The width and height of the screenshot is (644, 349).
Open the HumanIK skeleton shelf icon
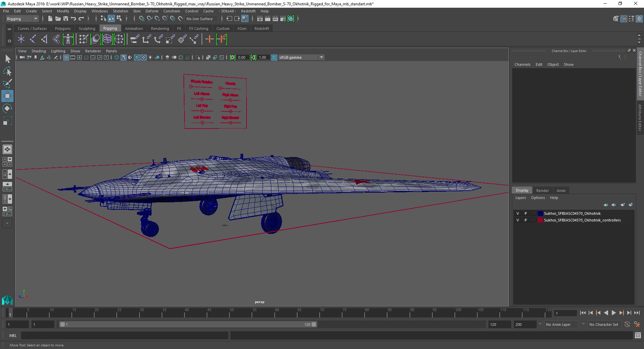[x=68, y=39]
